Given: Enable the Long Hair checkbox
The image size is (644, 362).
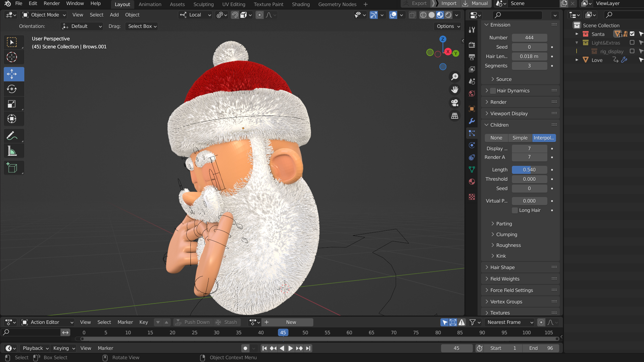Looking at the screenshot, I should (515, 210).
